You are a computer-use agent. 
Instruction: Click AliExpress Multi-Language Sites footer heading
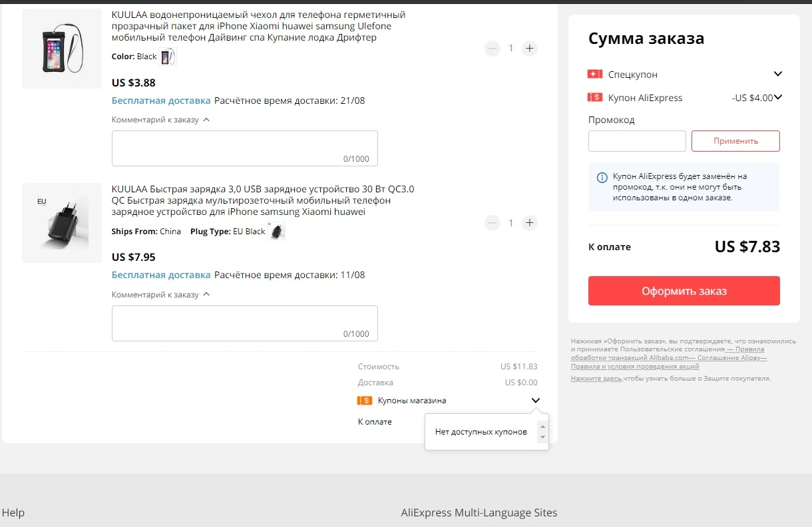[479, 512]
